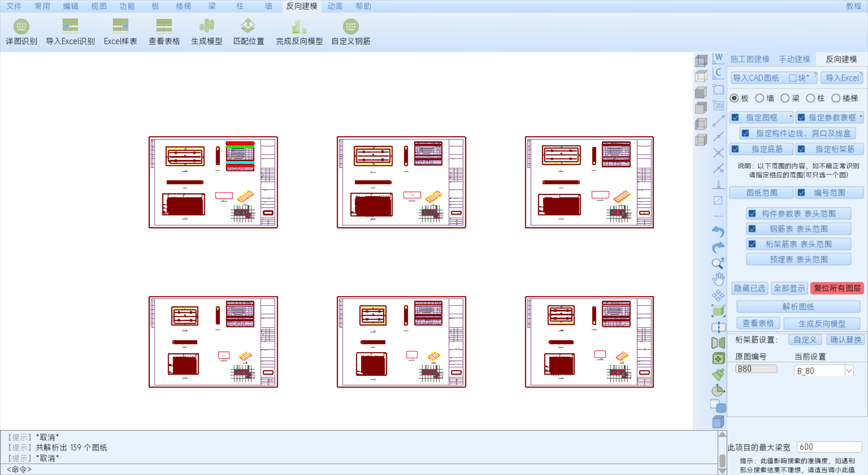Viewport: 868px width, 475px height.
Task: Open 生成模型 from the ribbon
Action: 207,27
